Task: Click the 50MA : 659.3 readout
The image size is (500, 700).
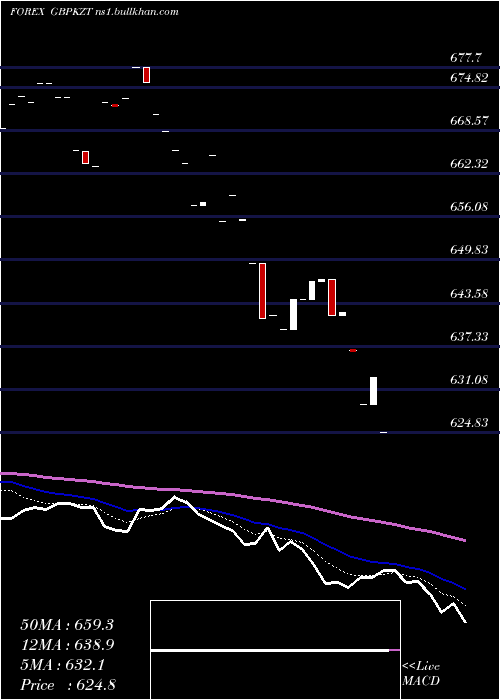Action: [67, 625]
